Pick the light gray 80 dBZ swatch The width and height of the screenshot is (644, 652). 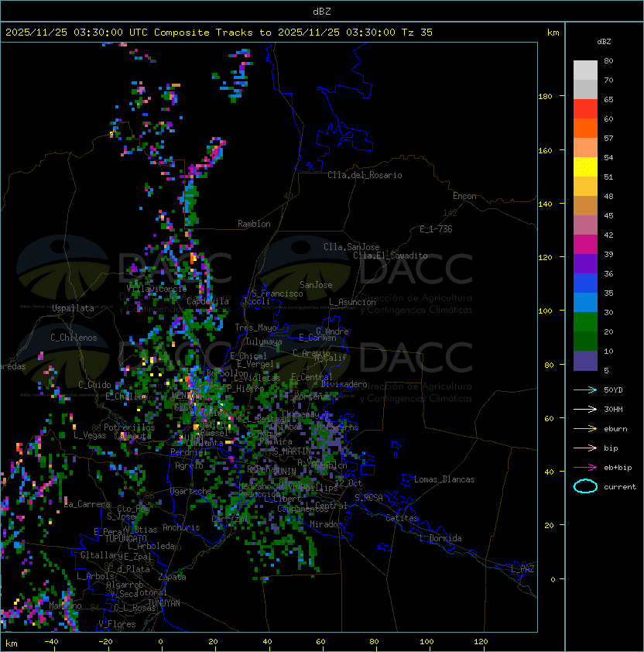point(585,70)
